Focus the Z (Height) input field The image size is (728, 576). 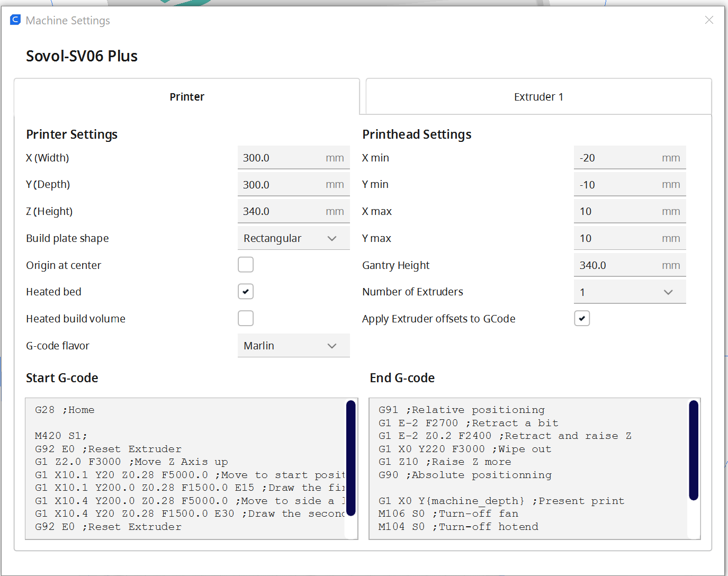click(281, 211)
